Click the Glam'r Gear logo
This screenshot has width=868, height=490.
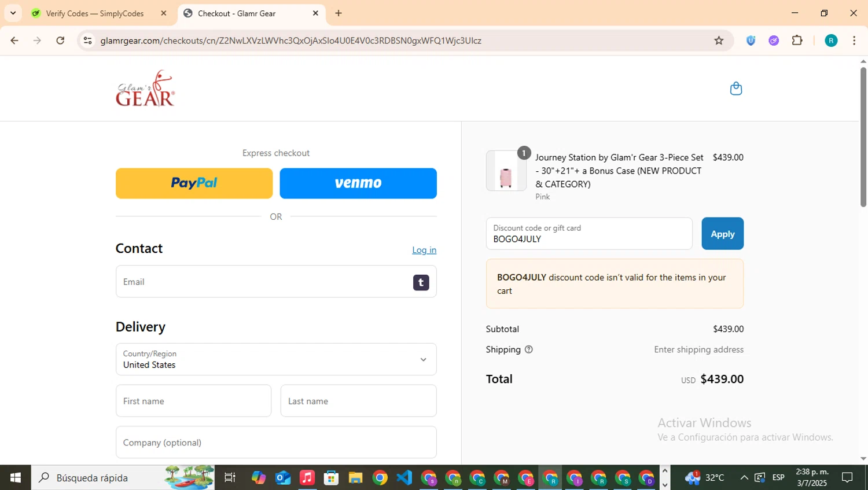point(145,89)
